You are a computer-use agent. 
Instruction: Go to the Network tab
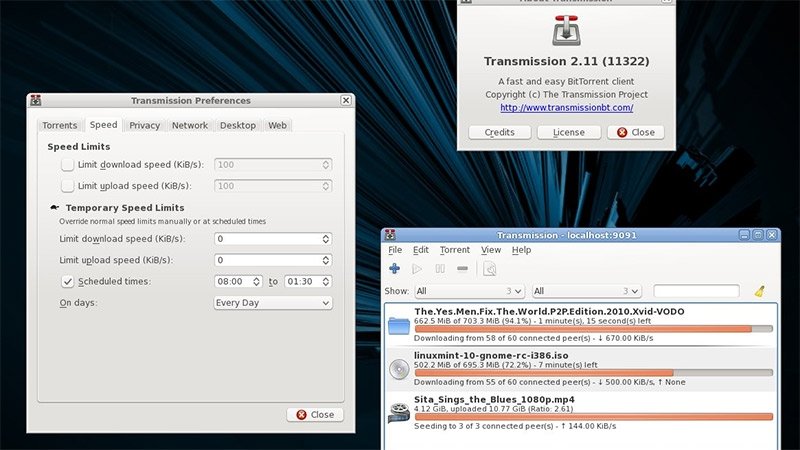tap(190, 126)
